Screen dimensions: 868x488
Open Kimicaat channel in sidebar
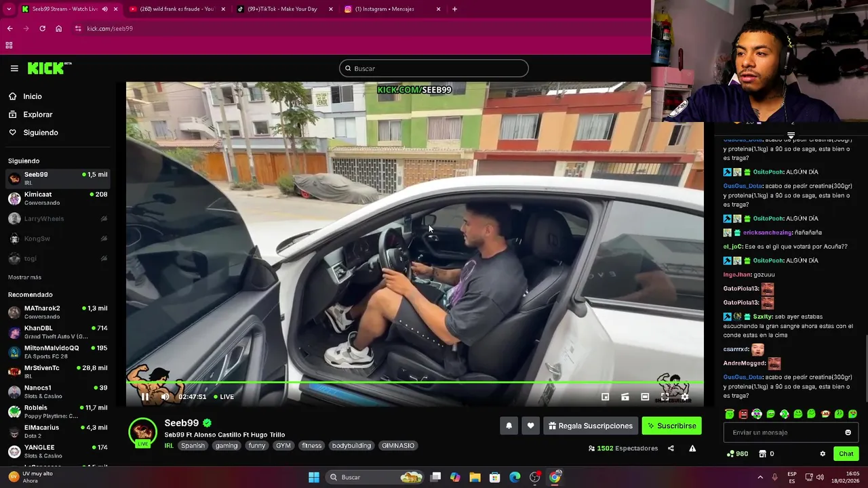pyautogui.click(x=58, y=199)
